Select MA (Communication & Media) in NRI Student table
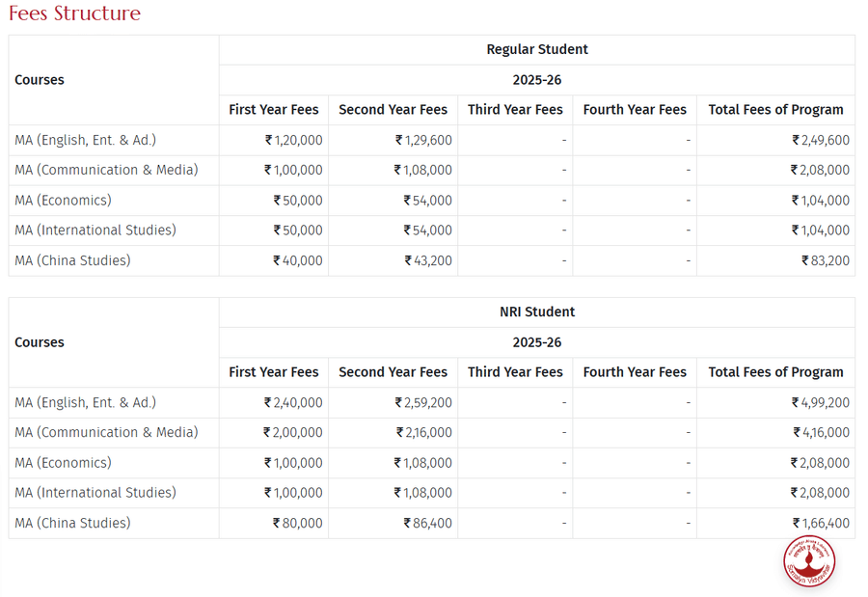 [106, 432]
